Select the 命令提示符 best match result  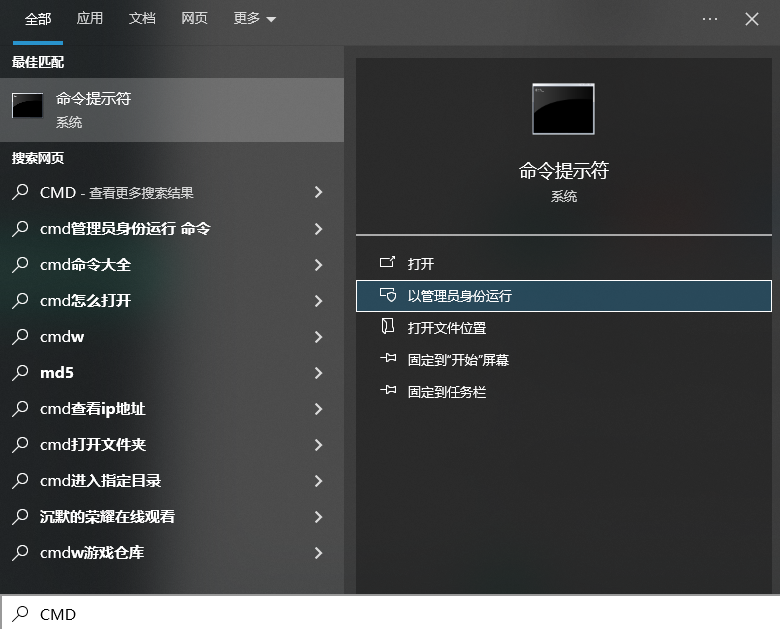click(x=172, y=110)
